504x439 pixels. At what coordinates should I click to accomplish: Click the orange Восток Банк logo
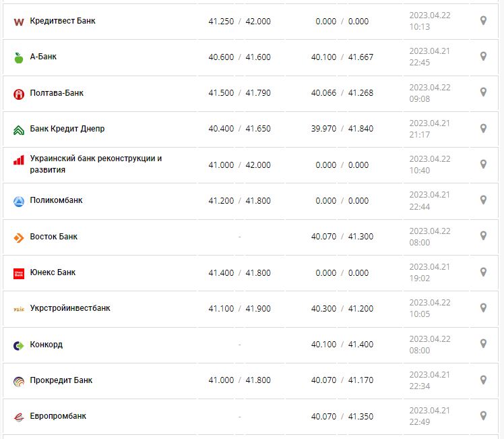click(x=19, y=237)
